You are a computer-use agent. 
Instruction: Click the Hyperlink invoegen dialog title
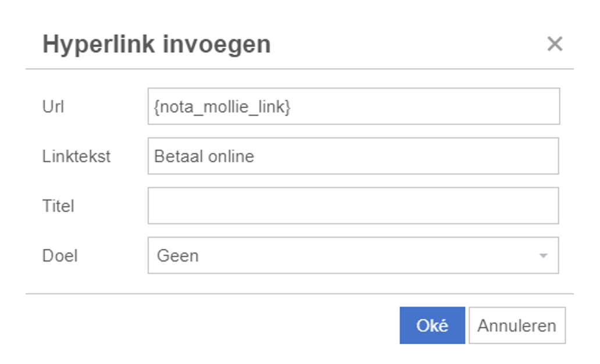pos(156,44)
